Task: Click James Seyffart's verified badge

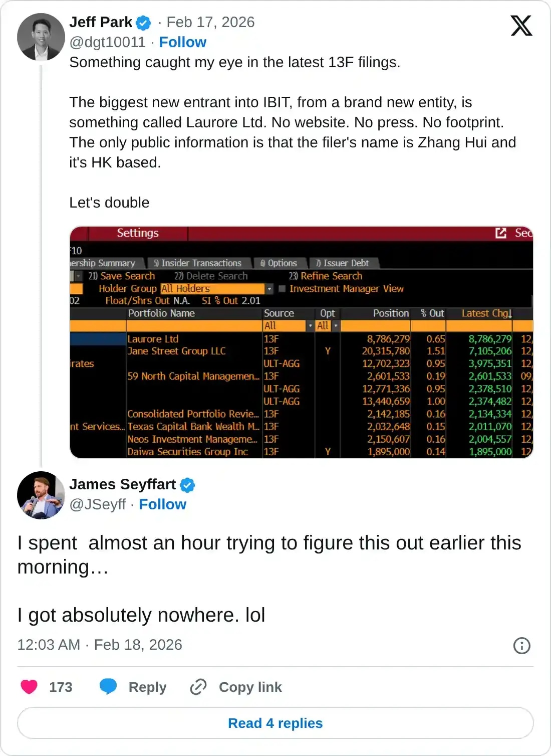Action: tap(187, 484)
